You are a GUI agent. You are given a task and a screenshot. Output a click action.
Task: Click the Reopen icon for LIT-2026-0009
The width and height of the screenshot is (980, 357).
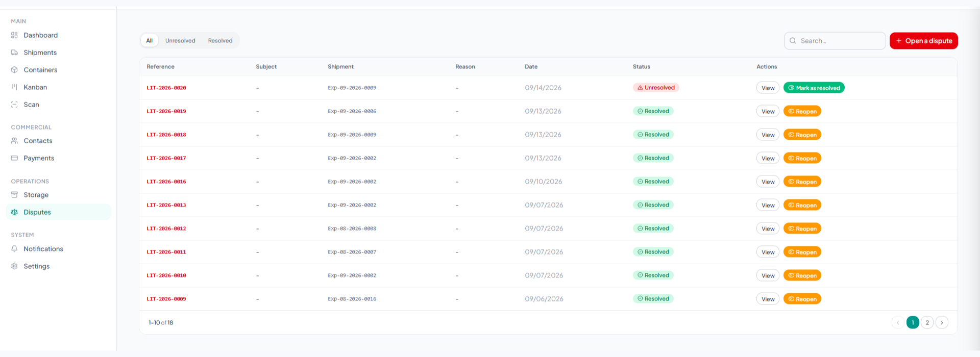click(791, 299)
